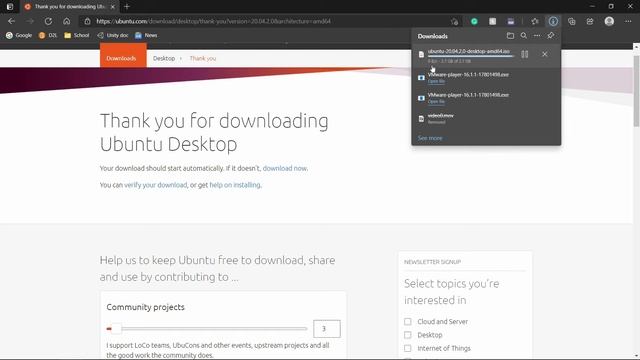Open the white square extension icon
Image resolution: width=640 pixels, height=360 pixels.
[493, 21]
